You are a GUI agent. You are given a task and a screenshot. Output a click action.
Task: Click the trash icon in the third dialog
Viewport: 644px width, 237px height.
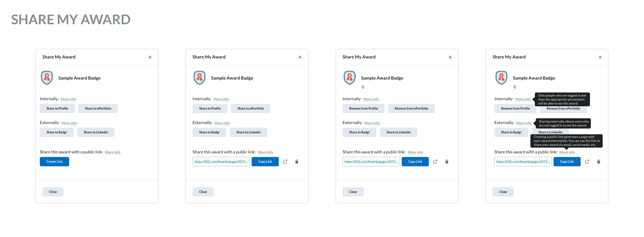pos(447,162)
